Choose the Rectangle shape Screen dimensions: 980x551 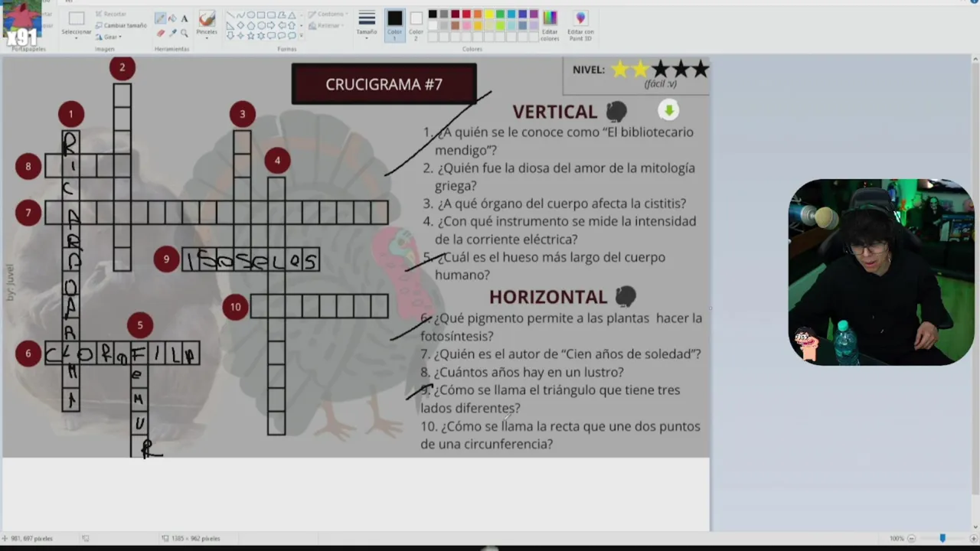pos(261,15)
